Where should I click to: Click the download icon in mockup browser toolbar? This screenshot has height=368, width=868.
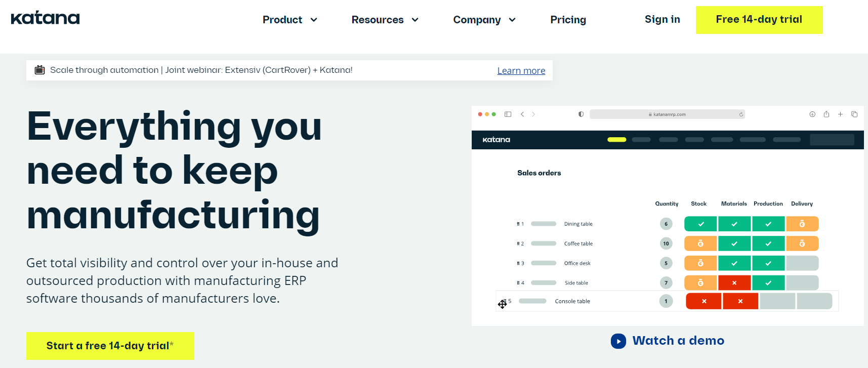pos(812,114)
